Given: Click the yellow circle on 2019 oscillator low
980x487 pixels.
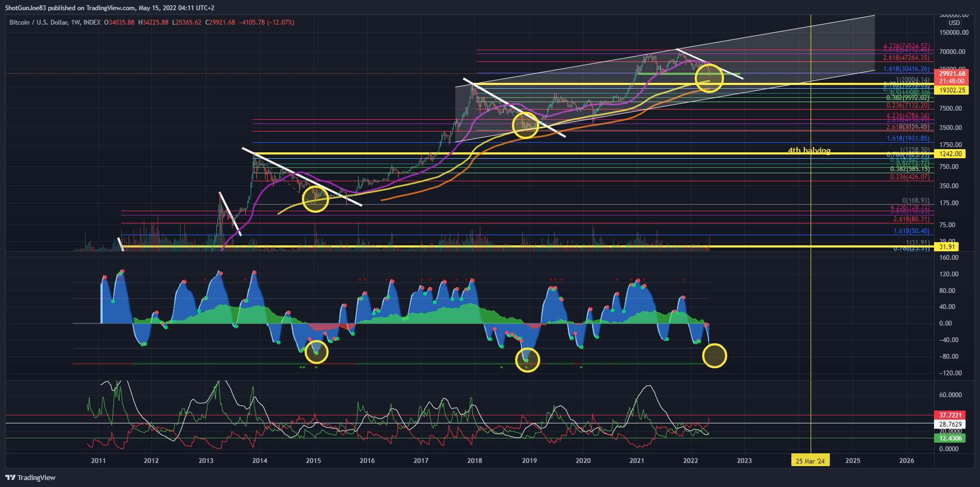Looking at the screenshot, I should point(527,360).
